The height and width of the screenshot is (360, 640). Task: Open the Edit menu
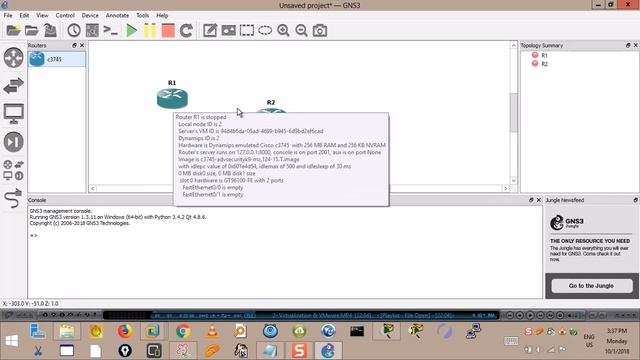coord(24,15)
